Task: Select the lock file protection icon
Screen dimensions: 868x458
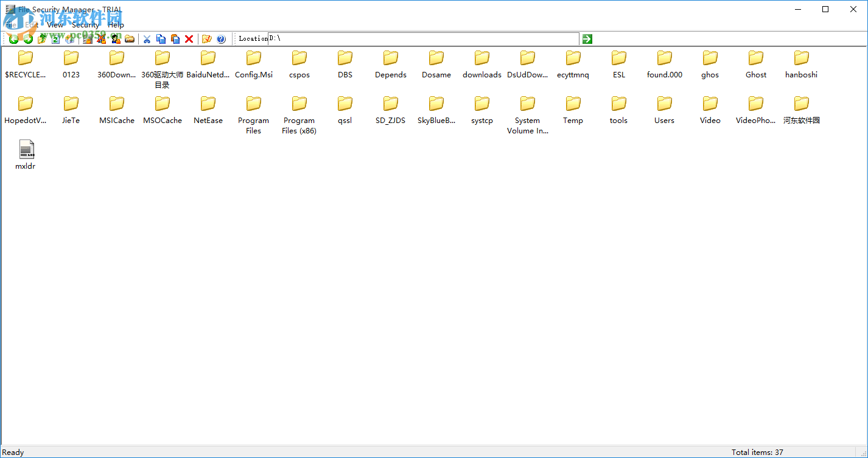Action: (87, 38)
